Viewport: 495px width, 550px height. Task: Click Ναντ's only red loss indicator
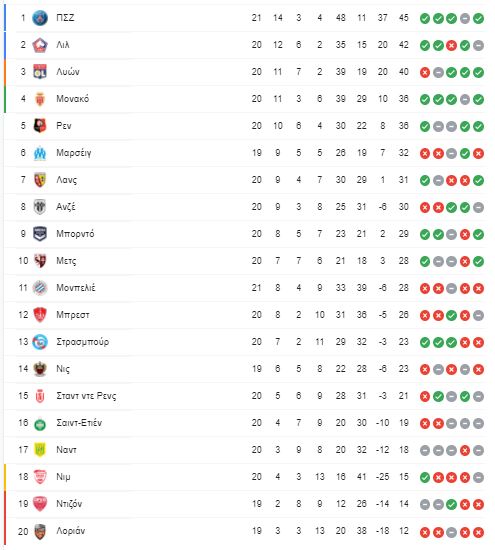465,450
